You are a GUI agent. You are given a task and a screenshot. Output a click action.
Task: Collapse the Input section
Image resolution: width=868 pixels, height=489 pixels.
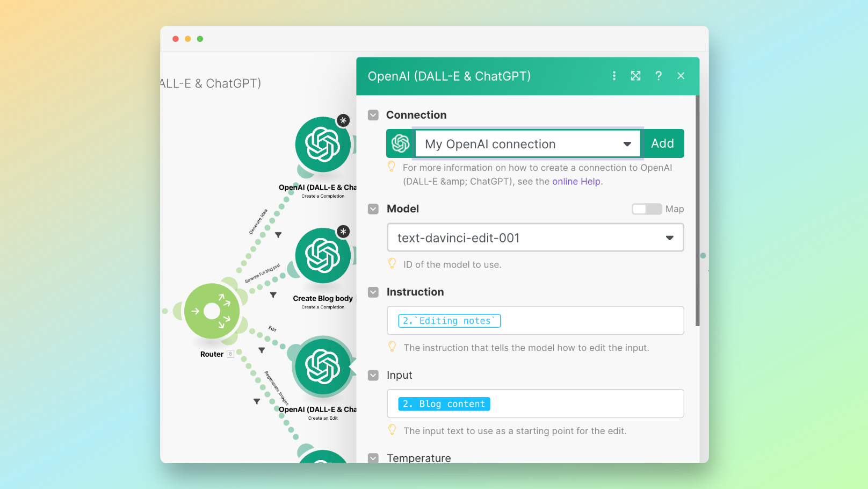(x=373, y=376)
